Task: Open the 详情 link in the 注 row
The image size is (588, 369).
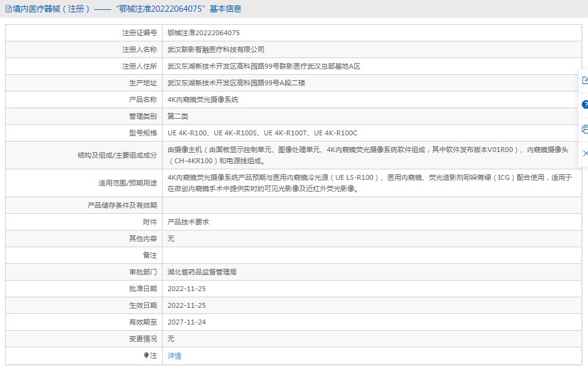Action: [174, 356]
